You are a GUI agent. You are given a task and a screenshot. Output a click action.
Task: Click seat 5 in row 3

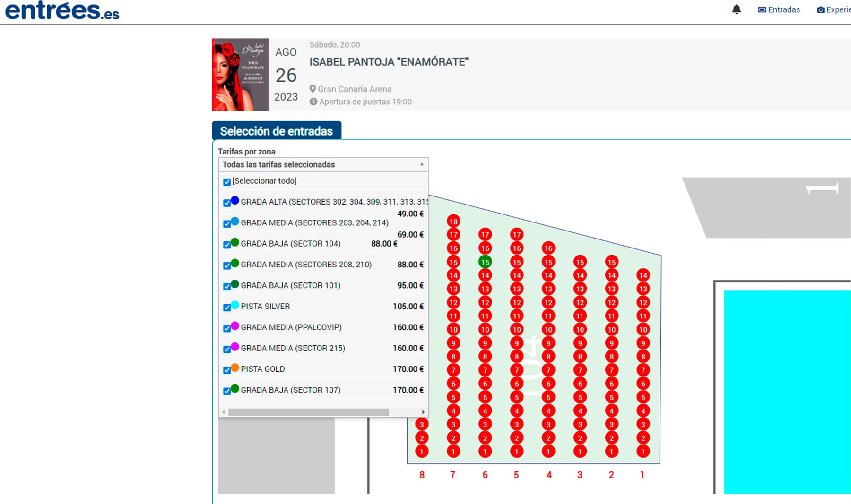(x=580, y=397)
